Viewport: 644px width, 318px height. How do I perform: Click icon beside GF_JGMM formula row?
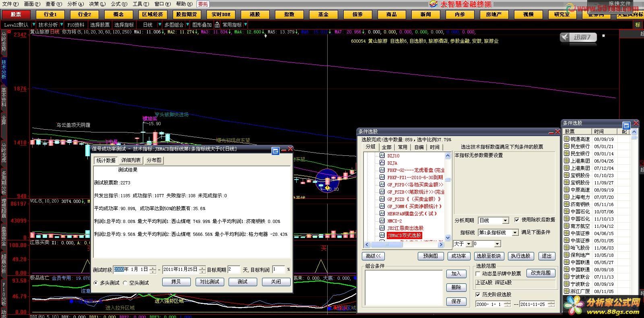point(382,206)
